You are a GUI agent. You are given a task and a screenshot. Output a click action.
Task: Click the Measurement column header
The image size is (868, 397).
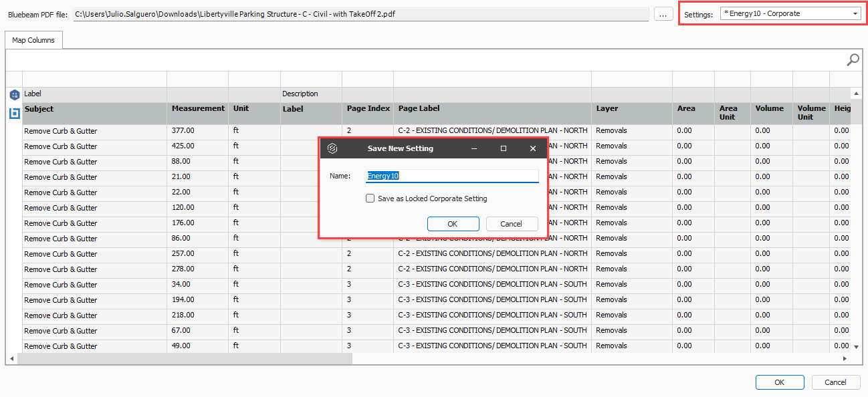point(198,108)
